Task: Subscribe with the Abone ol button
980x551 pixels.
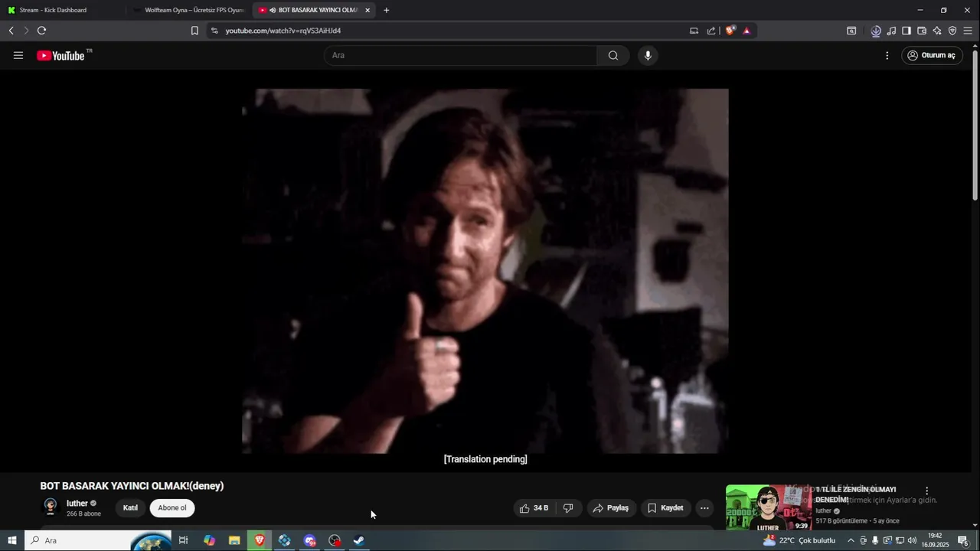Action: click(172, 508)
